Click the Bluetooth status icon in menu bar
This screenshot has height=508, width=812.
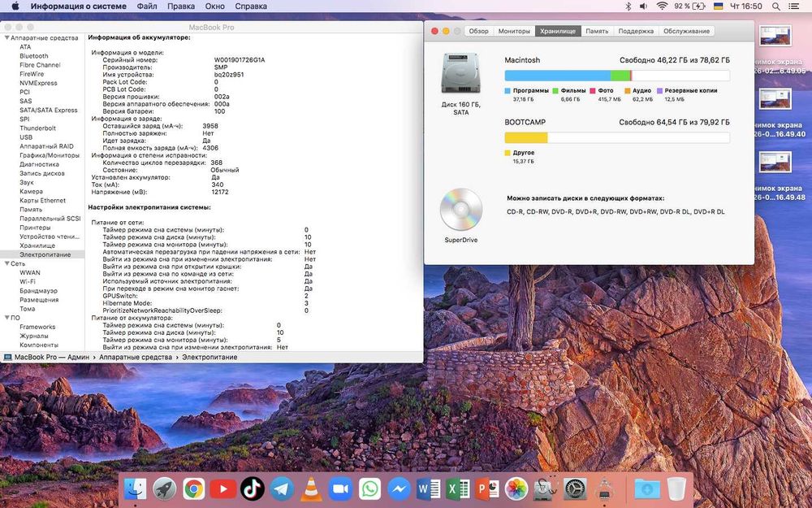click(628, 7)
